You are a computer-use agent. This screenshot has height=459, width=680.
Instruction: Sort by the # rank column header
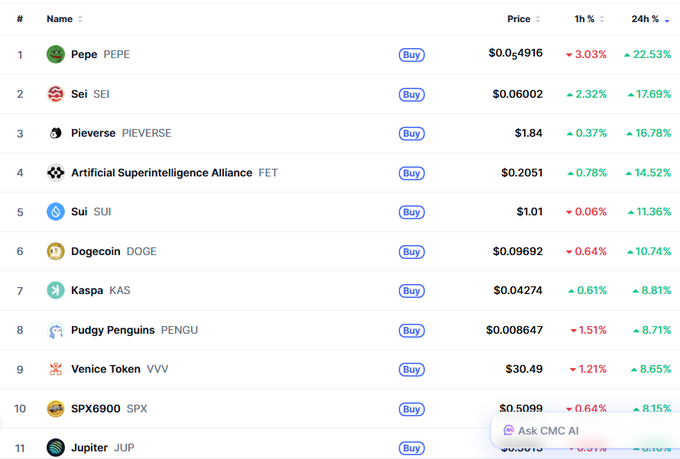[x=20, y=19]
